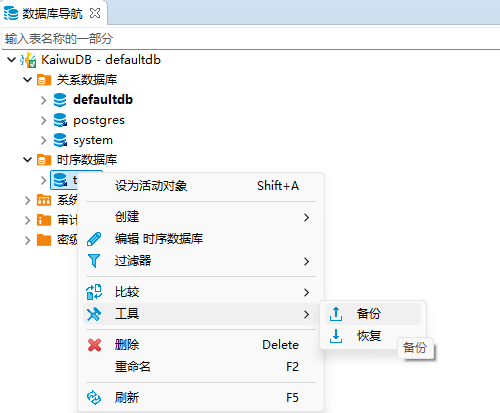Click the funnel filter icon
500x413 pixels.
pos(94,261)
